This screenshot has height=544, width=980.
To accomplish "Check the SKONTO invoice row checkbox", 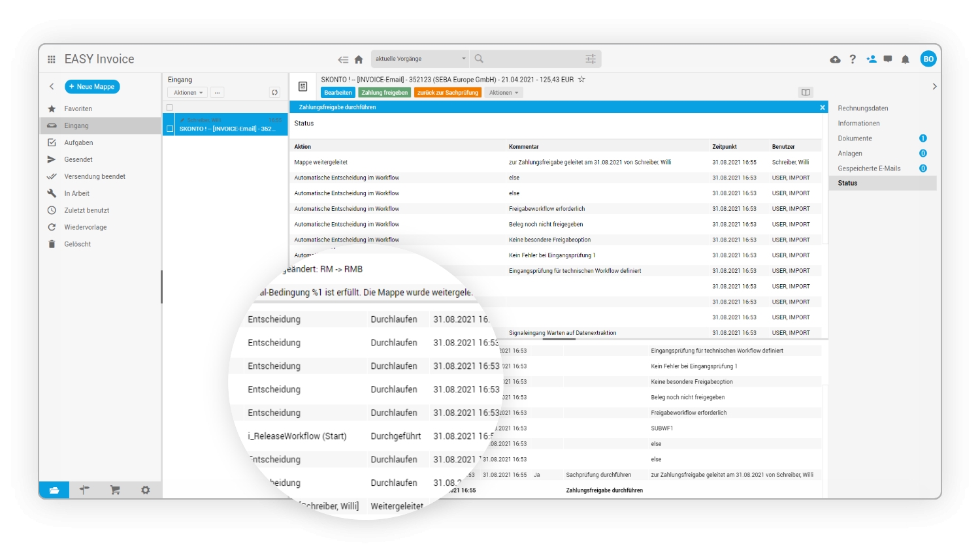I will (x=170, y=129).
